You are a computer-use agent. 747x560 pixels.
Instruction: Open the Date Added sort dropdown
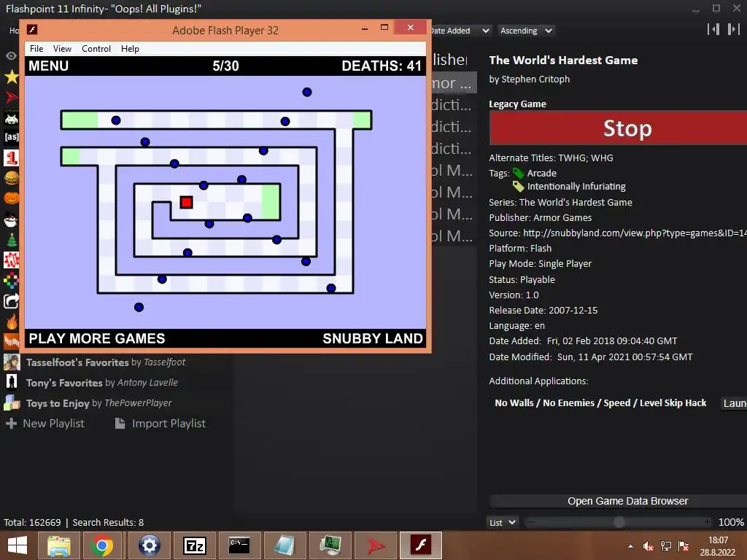point(460,31)
